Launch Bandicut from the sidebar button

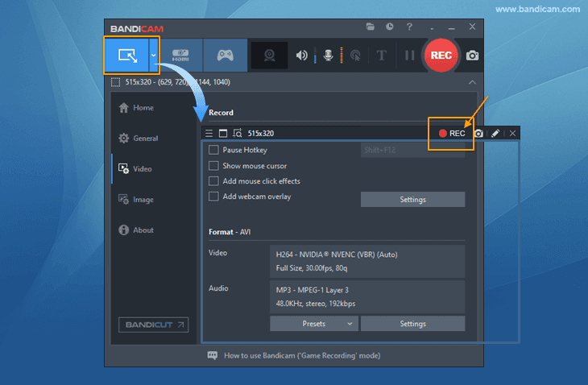[x=153, y=325]
